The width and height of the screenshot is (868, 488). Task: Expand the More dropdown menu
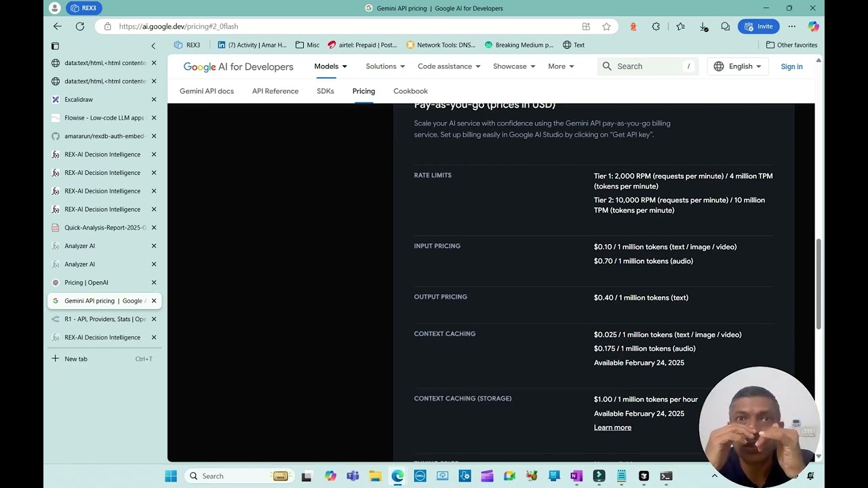pyautogui.click(x=561, y=66)
